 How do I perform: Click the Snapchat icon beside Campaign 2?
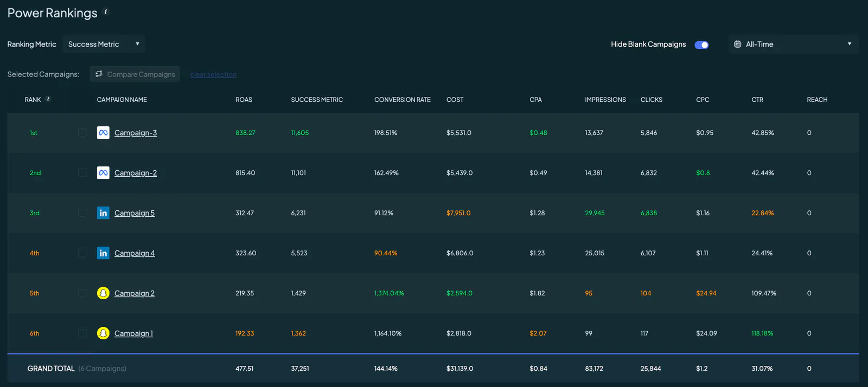pos(103,293)
